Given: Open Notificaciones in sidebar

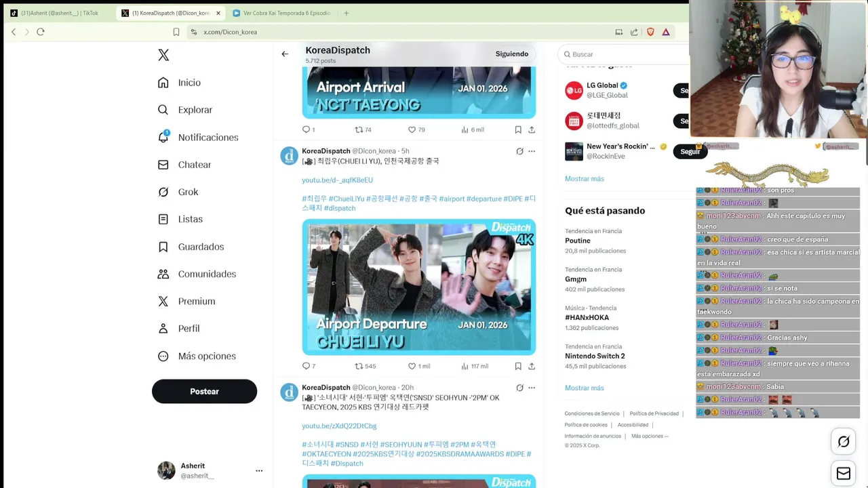Looking at the screenshot, I should pyautogui.click(x=198, y=137).
